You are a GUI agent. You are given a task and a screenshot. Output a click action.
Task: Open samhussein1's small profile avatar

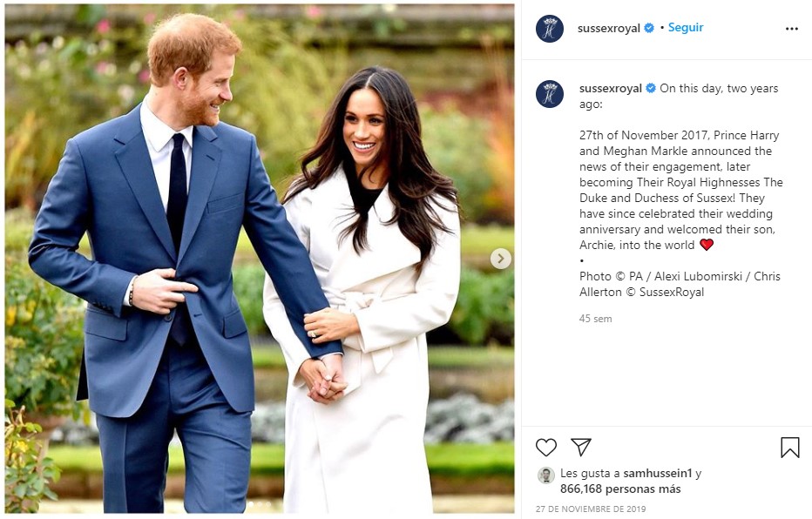(x=545, y=475)
